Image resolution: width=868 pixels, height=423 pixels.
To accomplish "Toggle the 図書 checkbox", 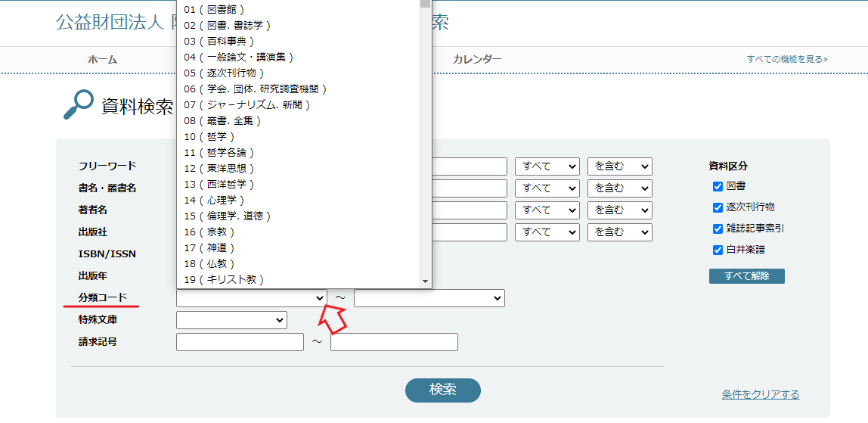I will coord(718,186).
